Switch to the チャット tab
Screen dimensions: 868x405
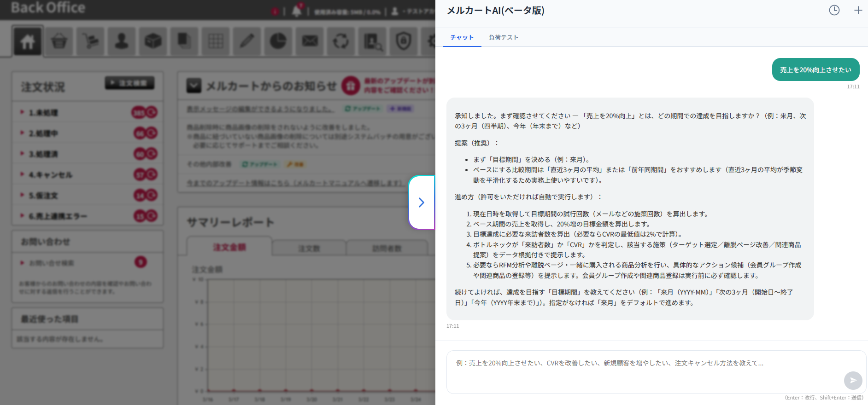tap(462, 37)
